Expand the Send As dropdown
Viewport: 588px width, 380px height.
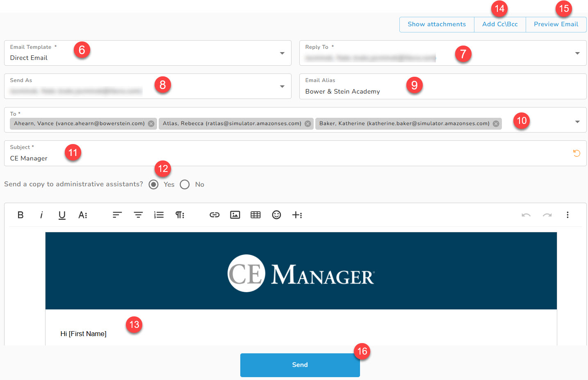click(x=282, y=87)
